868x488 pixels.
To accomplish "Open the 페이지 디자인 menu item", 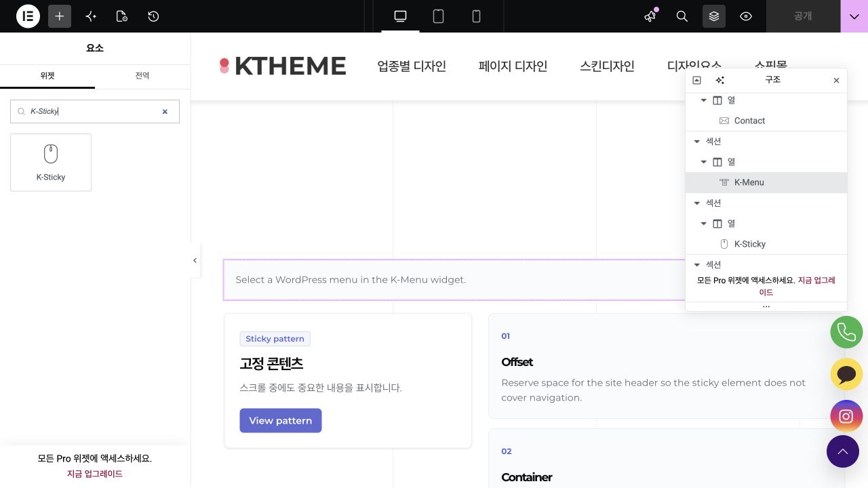I will click(x=513, y=66).
